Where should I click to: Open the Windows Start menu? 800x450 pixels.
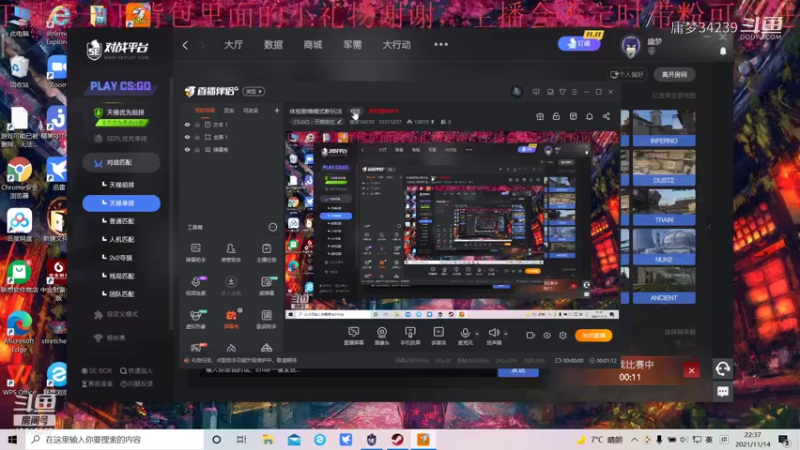(x=12, y=439)
